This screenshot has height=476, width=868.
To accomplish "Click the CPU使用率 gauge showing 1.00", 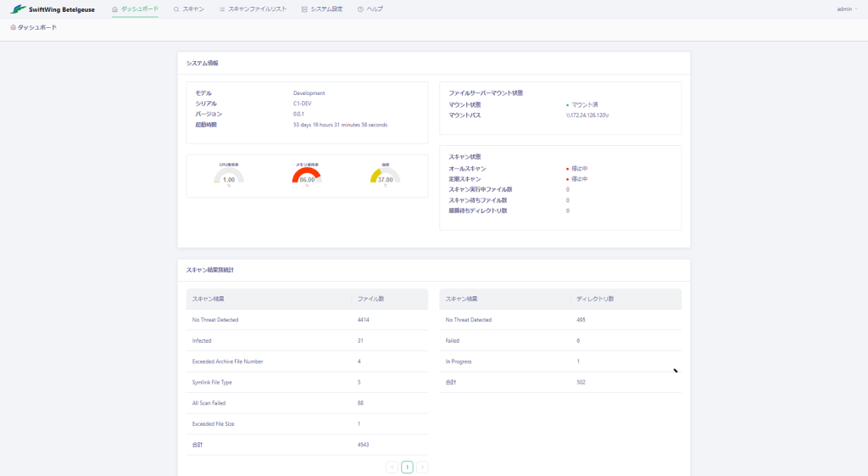I will [x=229, y=176].
